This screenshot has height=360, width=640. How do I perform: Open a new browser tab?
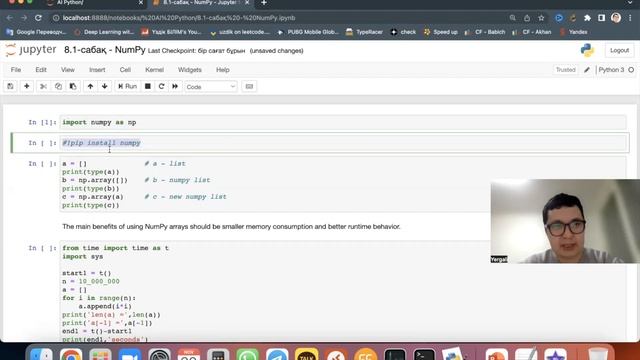click(264, 3)
